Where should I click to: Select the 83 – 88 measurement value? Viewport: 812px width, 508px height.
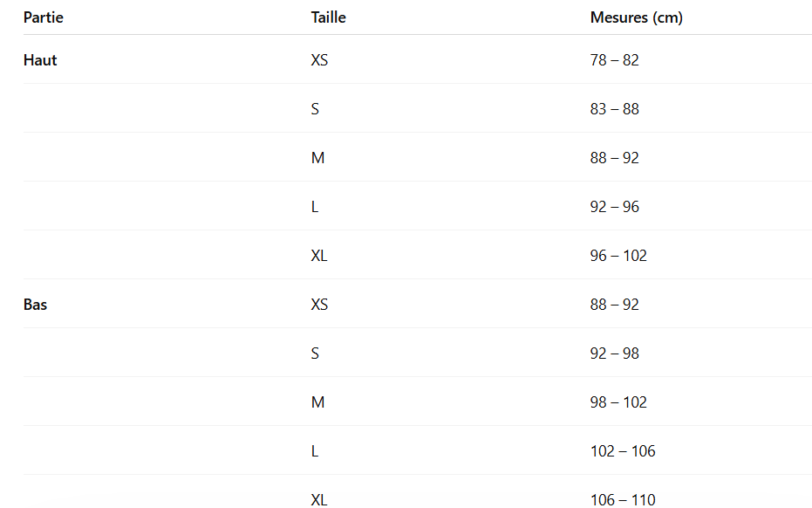pyautogui.click(x=614, y=109)
